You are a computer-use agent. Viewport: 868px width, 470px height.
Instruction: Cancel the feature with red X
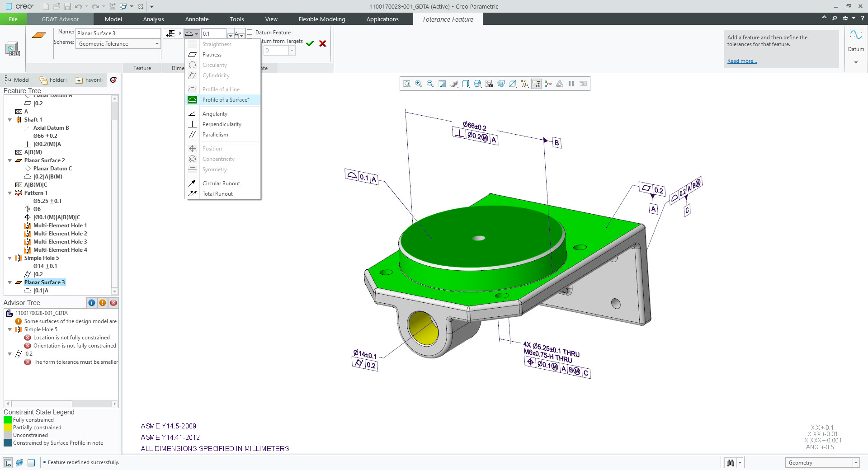323,44
